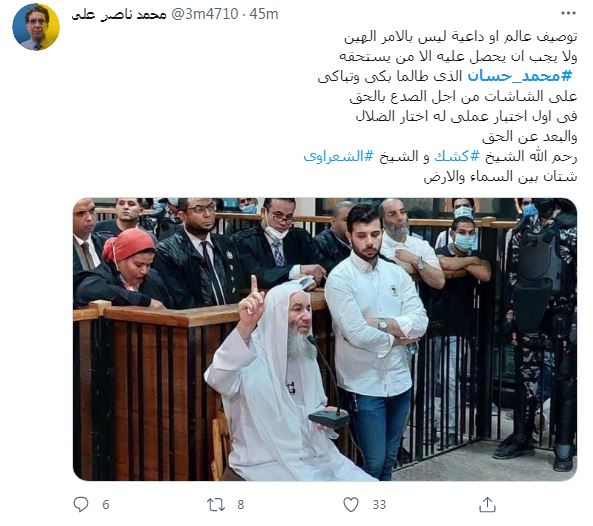This screenshot has height=526, width=593.
Task: Click the @3m4710 username handle
Action: 205,14
